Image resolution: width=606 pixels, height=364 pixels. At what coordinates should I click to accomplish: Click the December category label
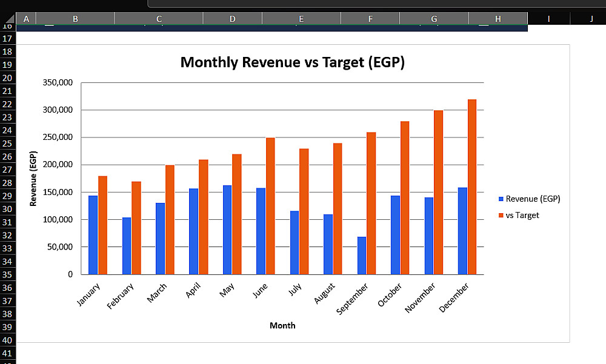(454, 297)
